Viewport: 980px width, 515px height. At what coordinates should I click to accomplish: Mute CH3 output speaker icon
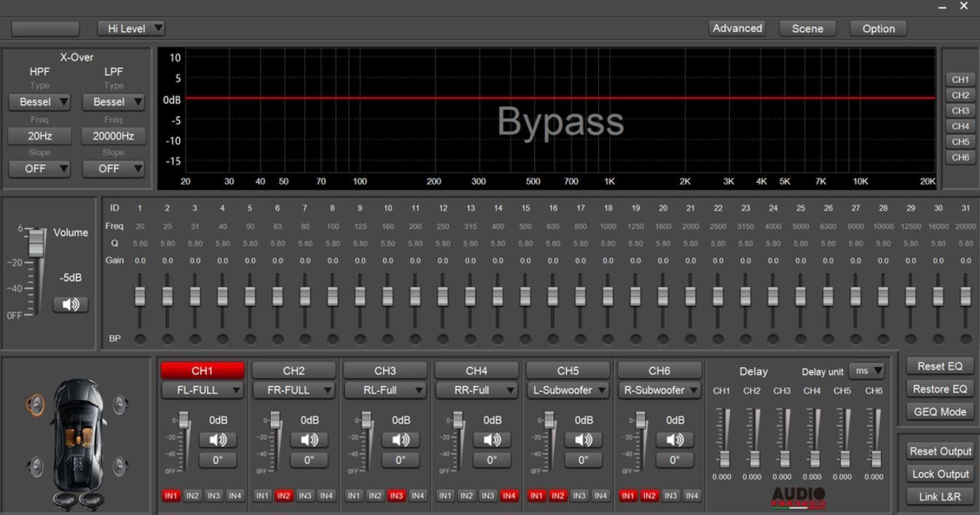click(400, 439)
